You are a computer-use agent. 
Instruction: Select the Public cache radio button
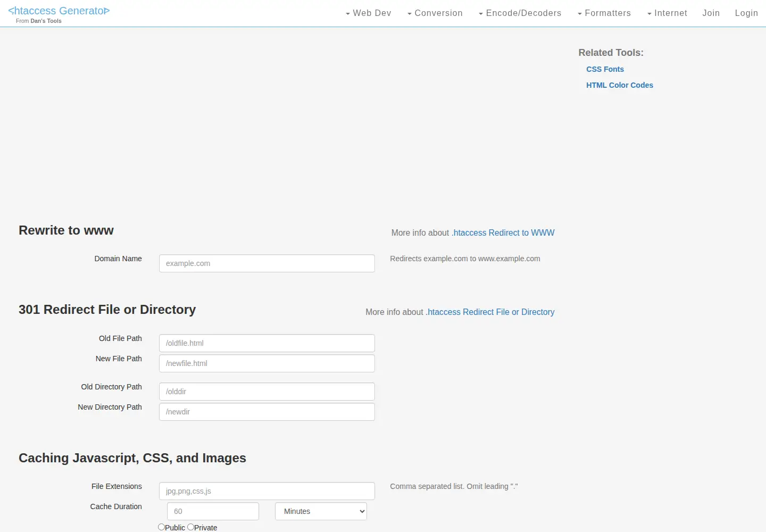161,527
